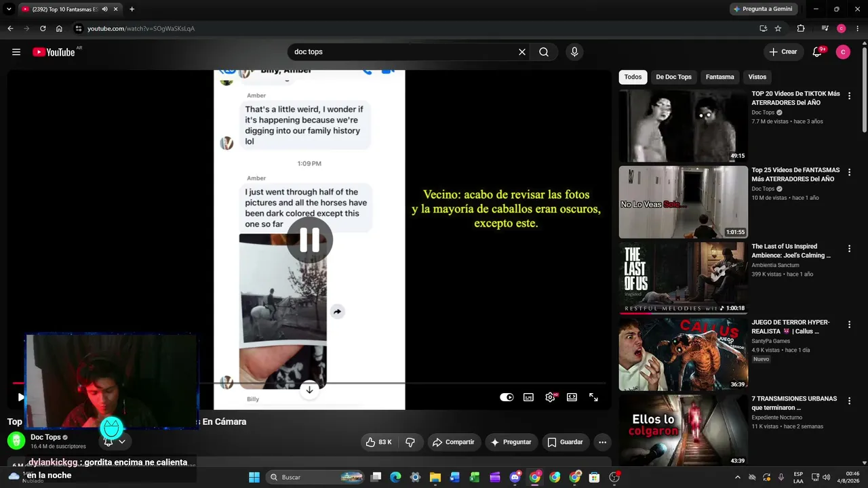The image size is (868, 488).
Task: Start voice search with the microphone
Action: click(x=574, y=52)
